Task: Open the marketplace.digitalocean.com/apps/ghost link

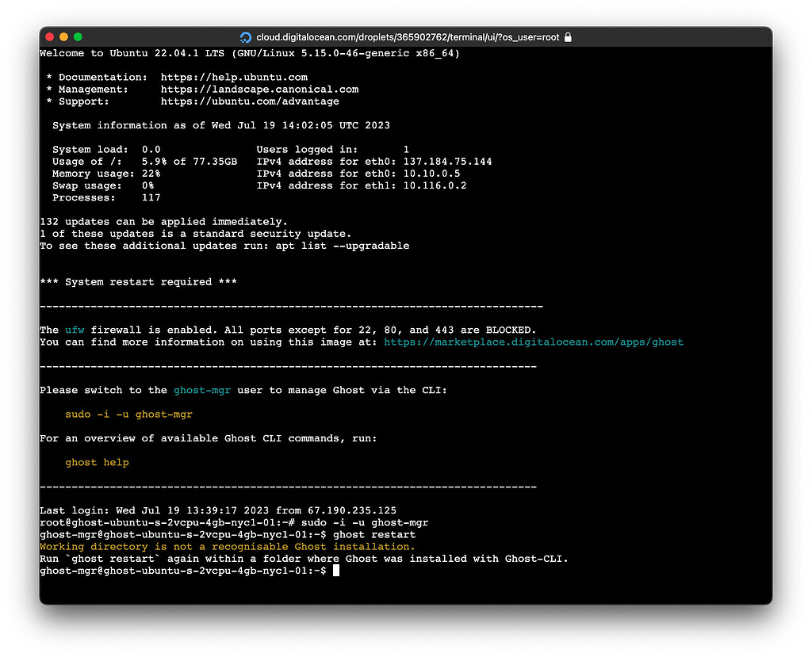Action: (x=534, y=342)
